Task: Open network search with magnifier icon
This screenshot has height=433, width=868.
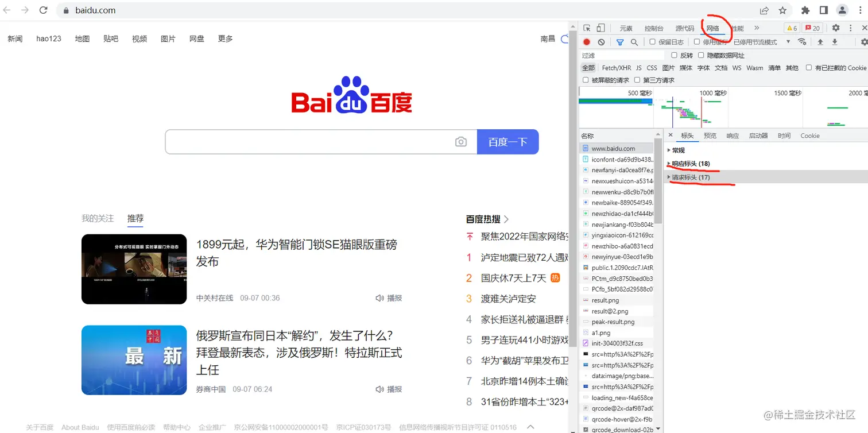Action: (634, 42)
